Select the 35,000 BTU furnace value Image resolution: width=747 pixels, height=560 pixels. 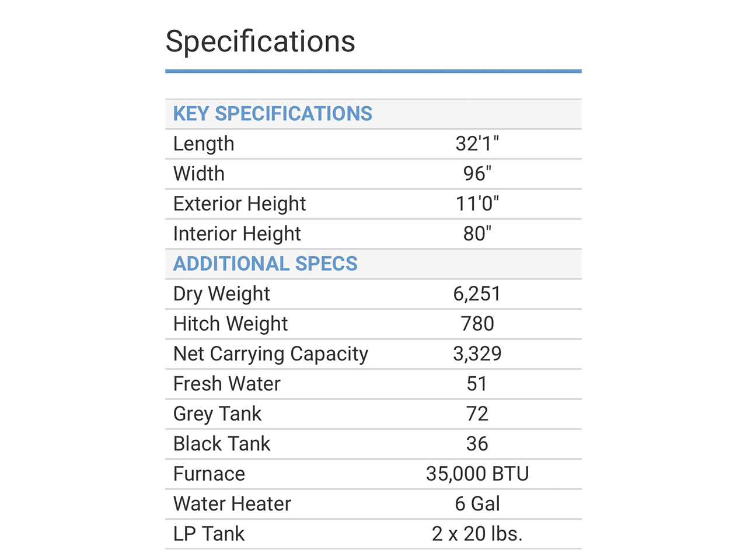(x=477, y=474)
